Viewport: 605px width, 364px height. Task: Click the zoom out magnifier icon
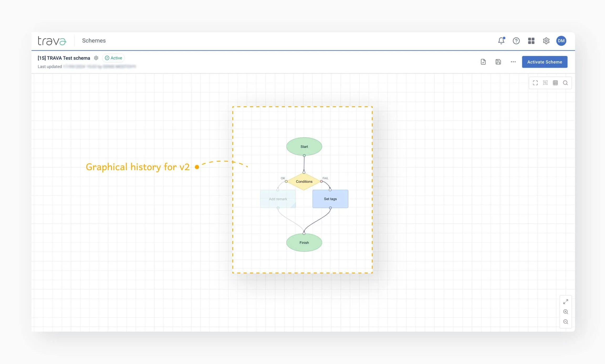[566, 322]
